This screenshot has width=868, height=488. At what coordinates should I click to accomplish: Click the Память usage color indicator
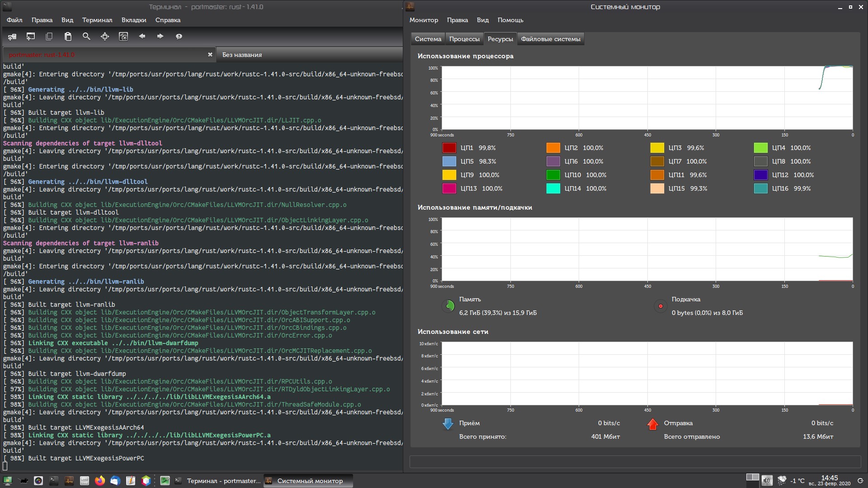(448, 306)
